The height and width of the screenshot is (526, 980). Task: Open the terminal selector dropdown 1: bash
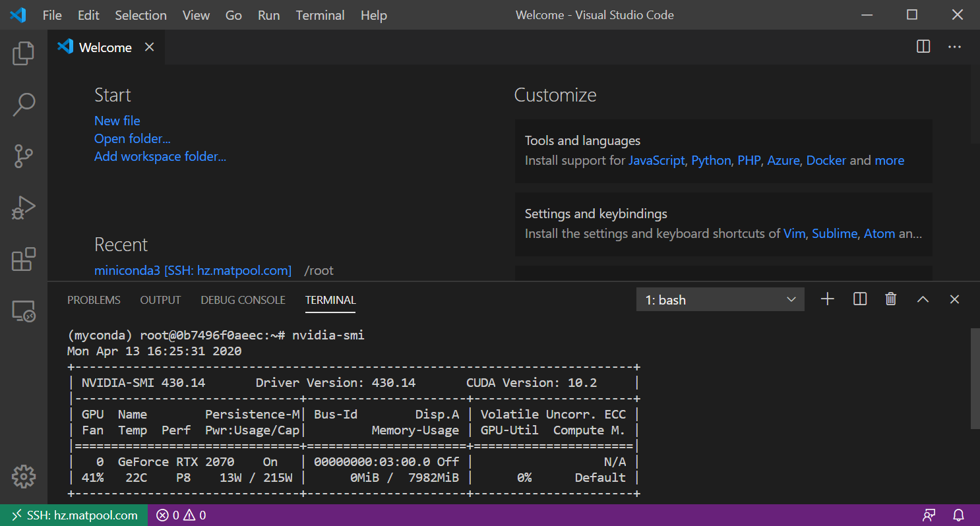point(720,299)
